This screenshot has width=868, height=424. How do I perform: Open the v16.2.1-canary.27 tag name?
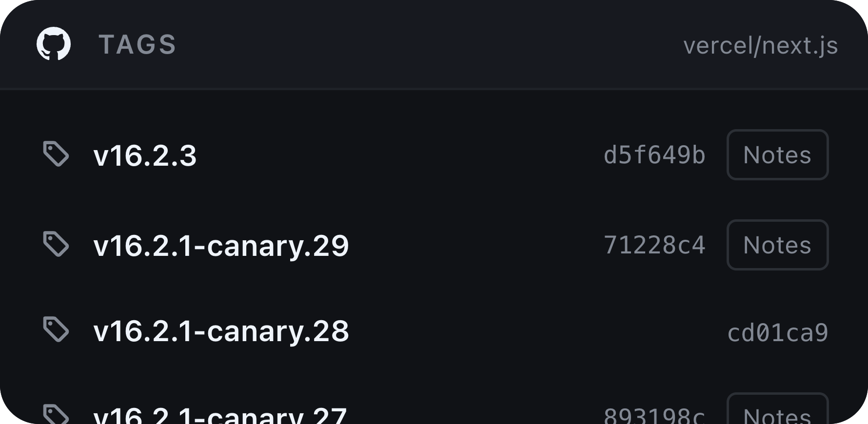point(220,415)
